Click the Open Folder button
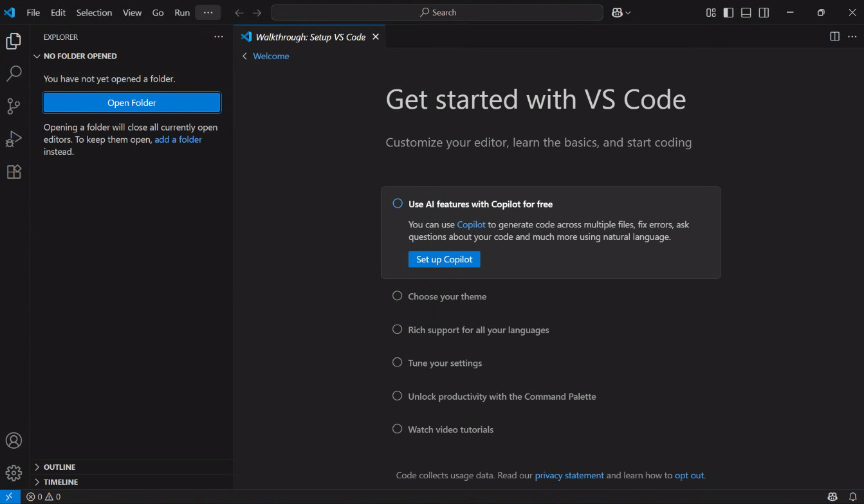The image size is (864, 504). (x=132, y=103)
